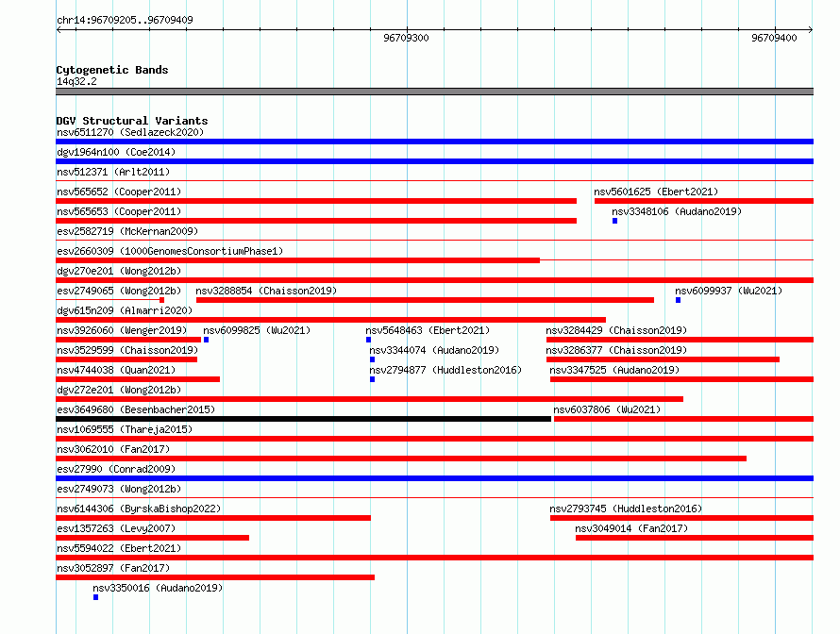The height and width of the screenshot is (634, 840).
Task: Select dgv270e201 (Wong2012b) label
Action: point(119,271)
